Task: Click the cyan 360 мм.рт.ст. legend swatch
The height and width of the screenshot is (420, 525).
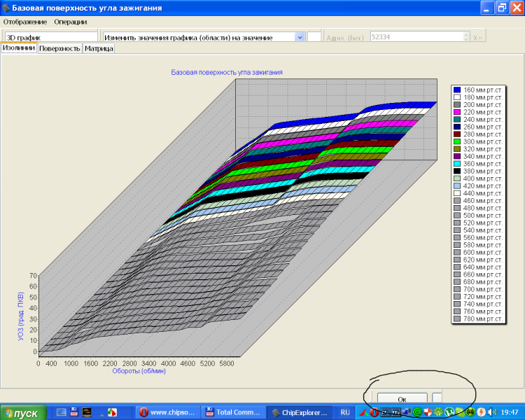Action: click(x=457, y=163)
